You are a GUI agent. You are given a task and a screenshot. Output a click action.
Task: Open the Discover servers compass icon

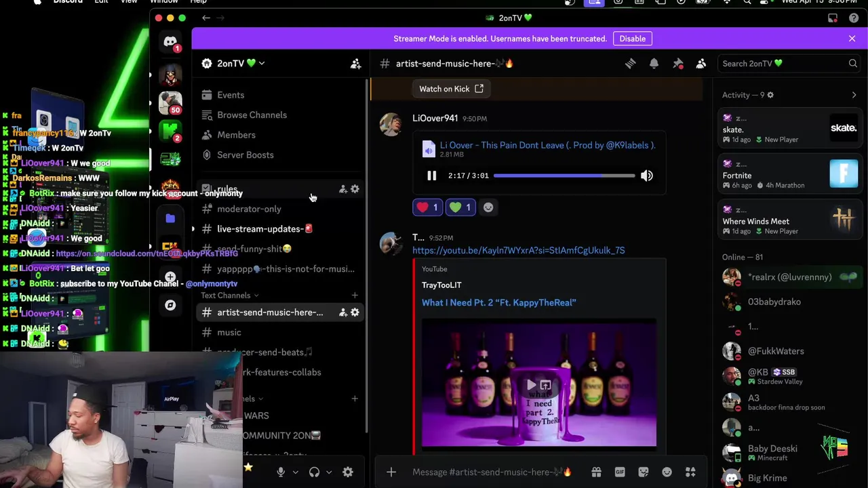170,305
